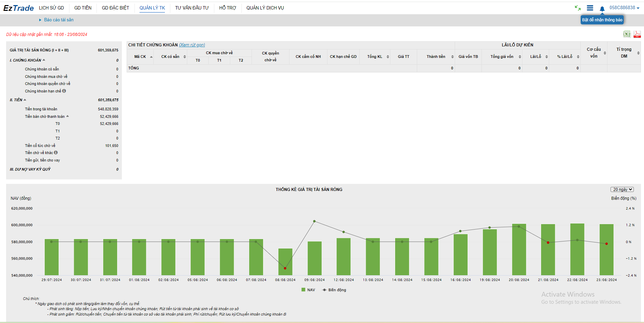Image resolution: width=644 pixels, height=323 pixels.
Task: Sort by the Thành tiền column
Action: click(x=452, y=57)
